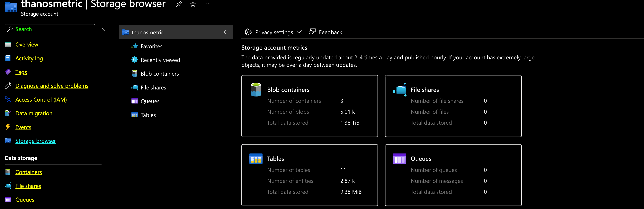Click the Queues tree icon

[x=135, y=101]
